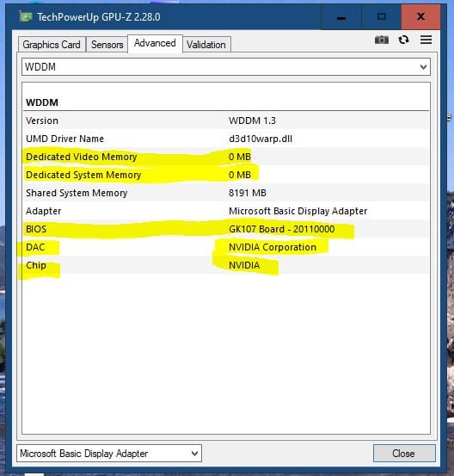Screen dimensions: 454x476
Task: Select the 0 MB Dedicated System Memory value
Action: click(x=240, y=175)
